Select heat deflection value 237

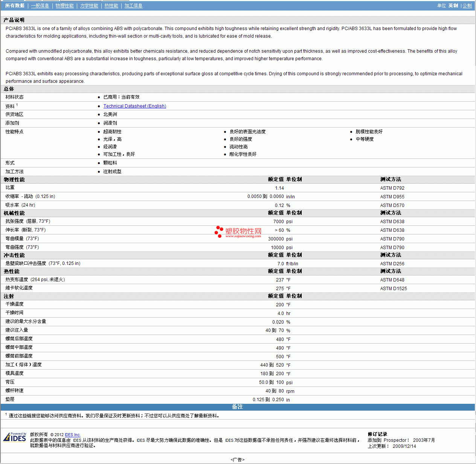(x=280, y=280)
